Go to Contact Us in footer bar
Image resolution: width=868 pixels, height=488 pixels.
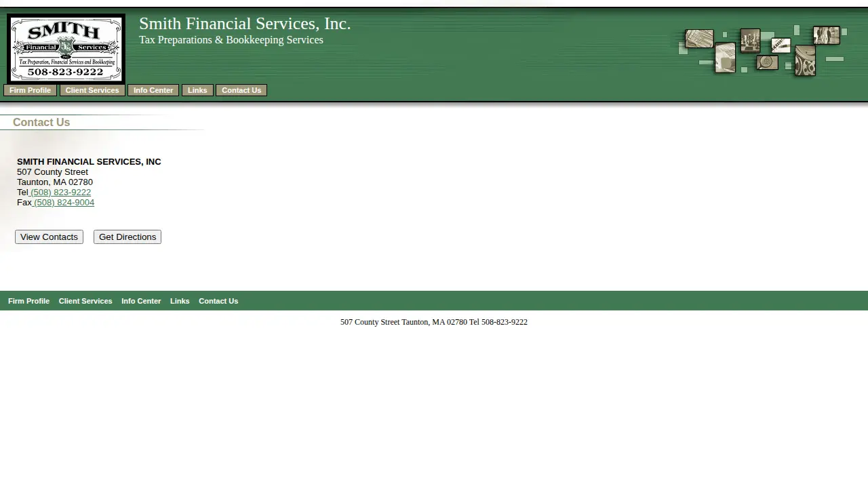[218, 301]
